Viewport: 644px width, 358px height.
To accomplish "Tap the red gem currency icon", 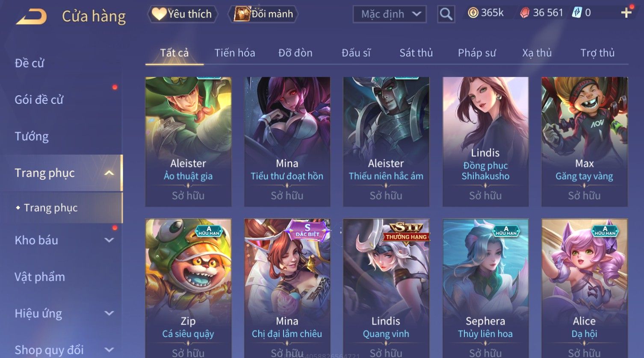I will tap(524, 13).
